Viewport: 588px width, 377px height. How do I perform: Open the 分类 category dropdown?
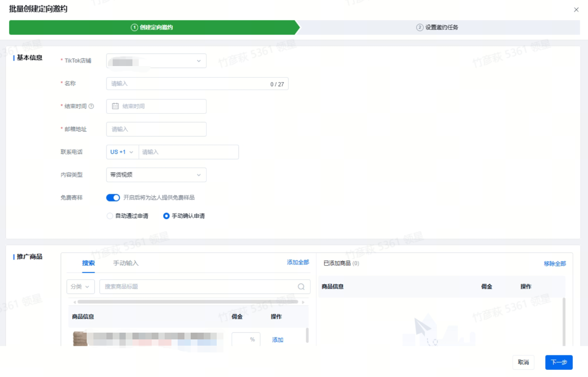point(80,287)
